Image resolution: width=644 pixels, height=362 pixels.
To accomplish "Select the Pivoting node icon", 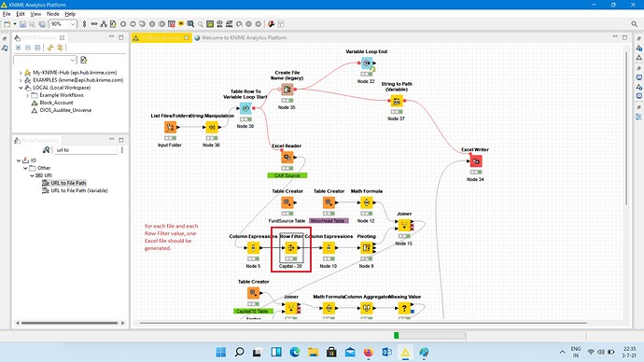I will pos(367,248).
